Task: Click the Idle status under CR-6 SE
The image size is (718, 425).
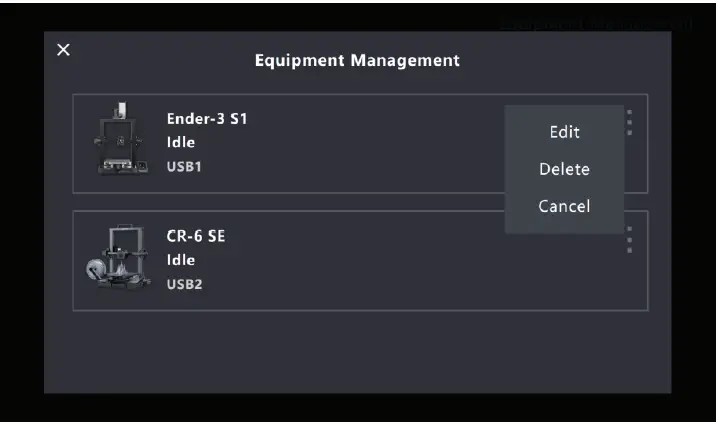Action: [x=181, y=261]
